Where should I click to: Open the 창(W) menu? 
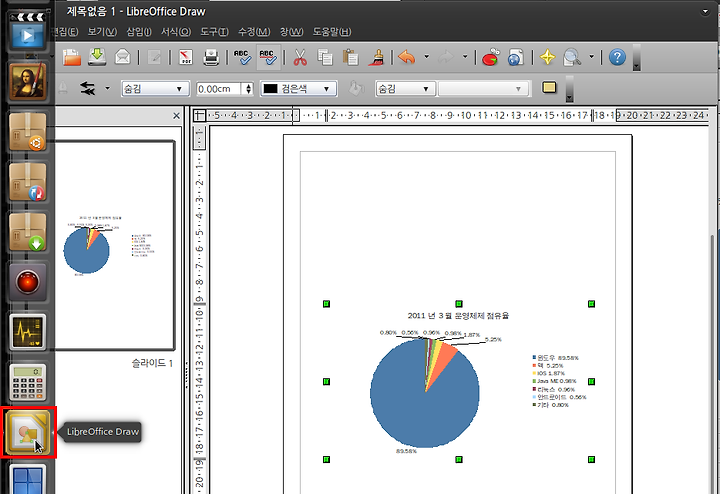coord(292,32)
